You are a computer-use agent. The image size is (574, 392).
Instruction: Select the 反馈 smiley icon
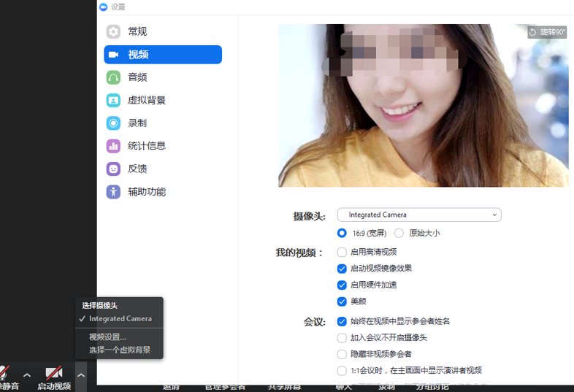pyautogui.click(x=113, y=169)
